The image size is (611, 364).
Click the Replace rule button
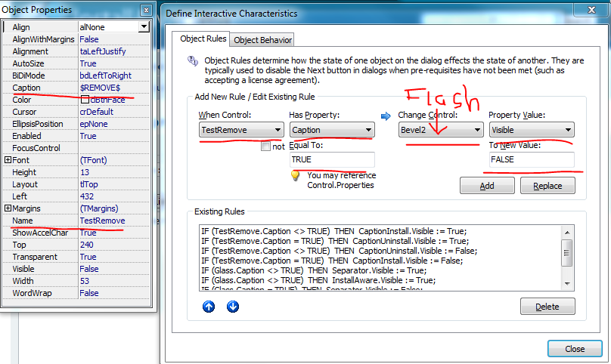(x=547, y=186)
